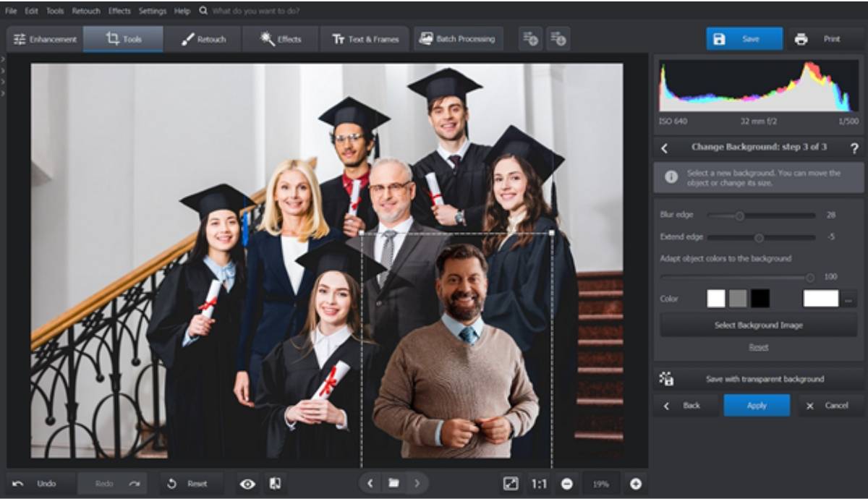The image size is (868, 499).
Task: Click the 19% zoom level field
Action: (601, 484)
